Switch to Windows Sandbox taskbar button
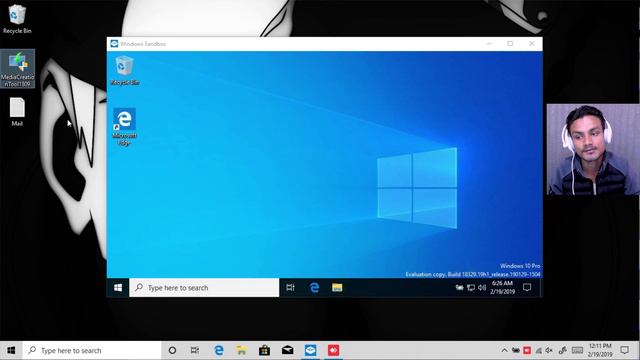 coord(310,351)
